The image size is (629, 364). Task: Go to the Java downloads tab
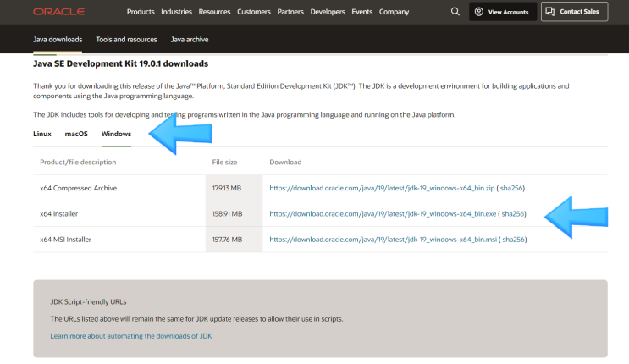click(x=58, y=39)
